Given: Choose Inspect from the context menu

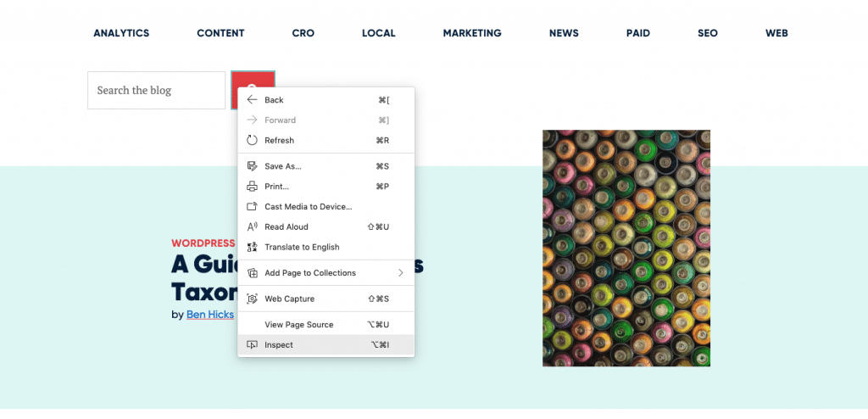Looking at the screenshot, I should [279, 345].
